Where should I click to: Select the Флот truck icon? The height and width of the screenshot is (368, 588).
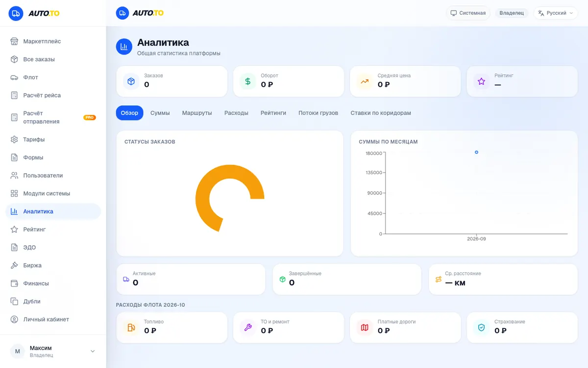(14, 78)
